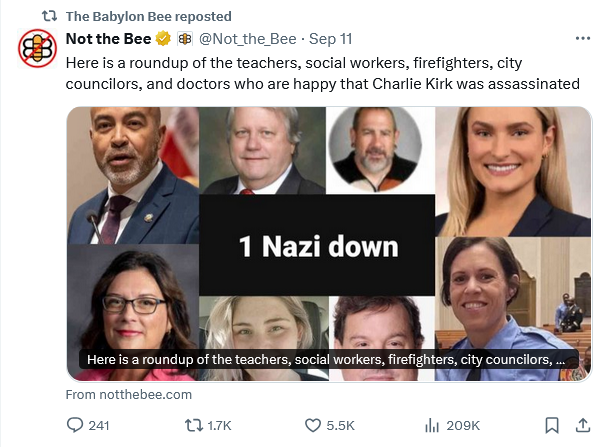This screenshot has width=608, height=447.
Task: Click the post body text to expand
Action: click(x=322, y=72)
